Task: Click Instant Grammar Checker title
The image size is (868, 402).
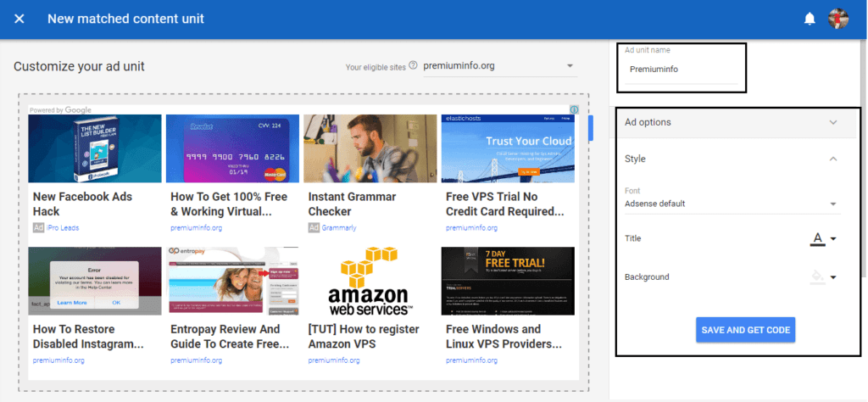Action: pyautogui.click(x=352, y=204)
